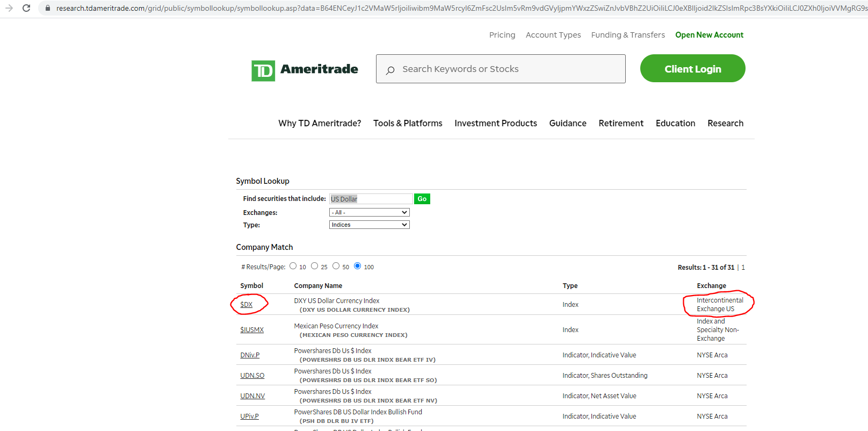Click the Client Login button
This screenshot has height=431, width=868.
(693, 68)
